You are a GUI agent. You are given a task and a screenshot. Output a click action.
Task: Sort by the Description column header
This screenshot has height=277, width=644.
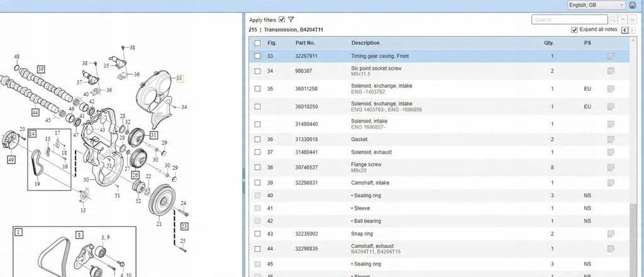[365, 43]
